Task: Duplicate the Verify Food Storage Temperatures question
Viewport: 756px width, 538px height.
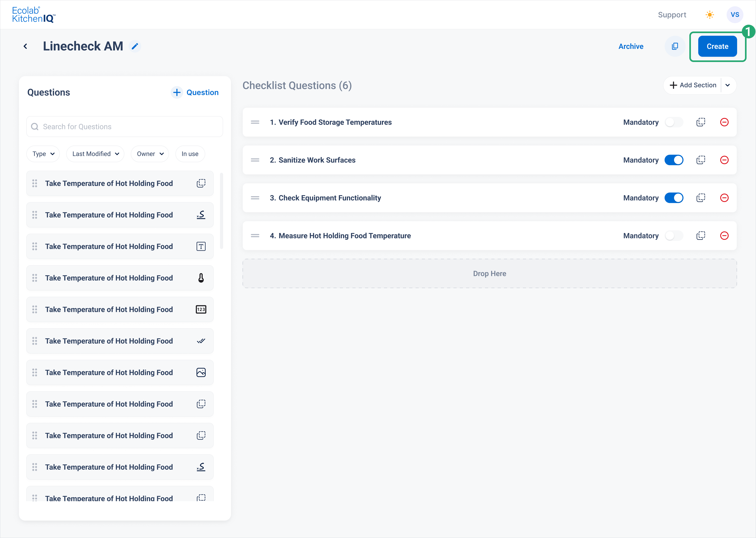Action: [x=701, y=122]
